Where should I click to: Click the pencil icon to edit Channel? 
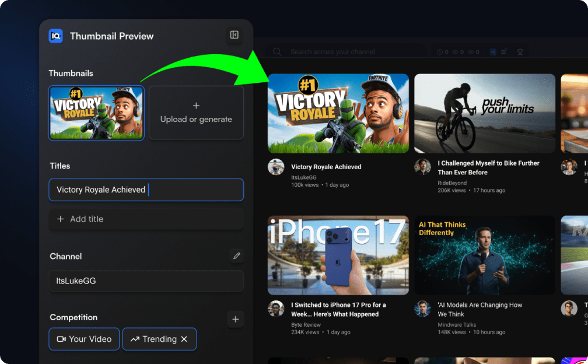coord(237,256)
